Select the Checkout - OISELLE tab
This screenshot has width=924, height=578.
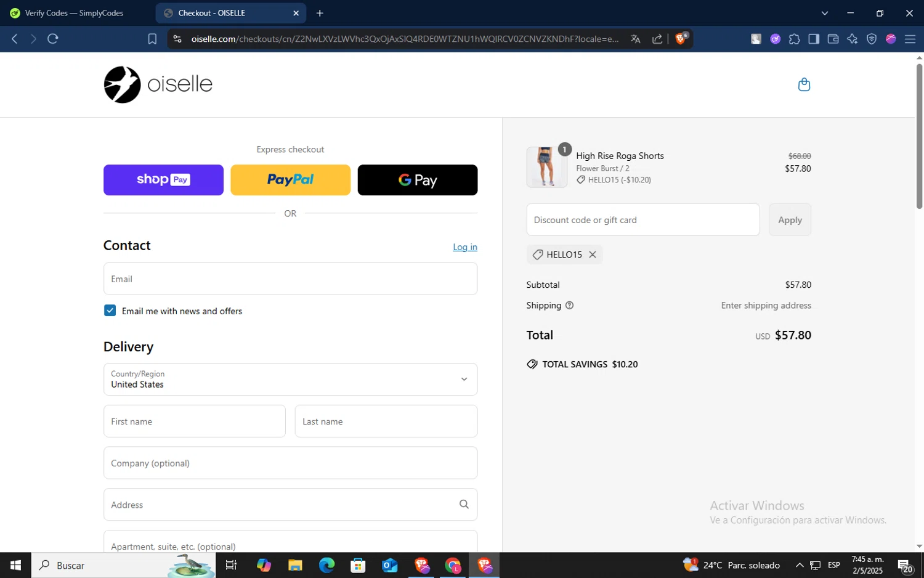coord(231,13)
